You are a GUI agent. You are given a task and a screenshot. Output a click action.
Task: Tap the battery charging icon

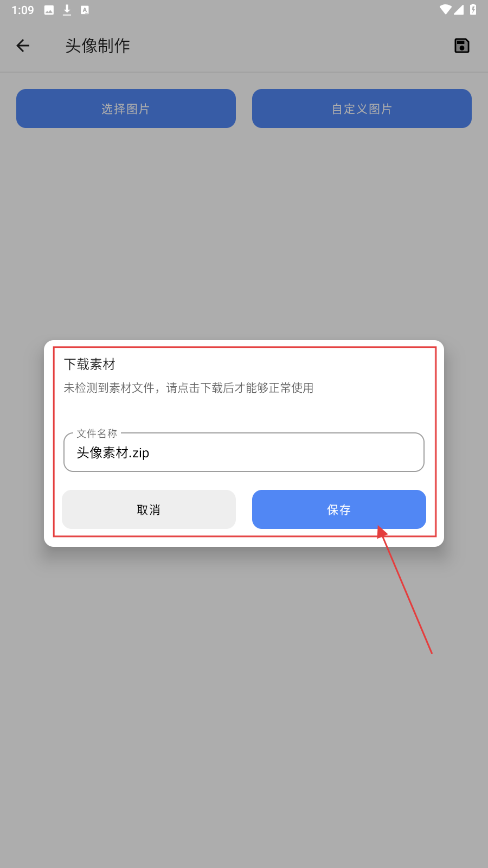click(x=473, y=10)
